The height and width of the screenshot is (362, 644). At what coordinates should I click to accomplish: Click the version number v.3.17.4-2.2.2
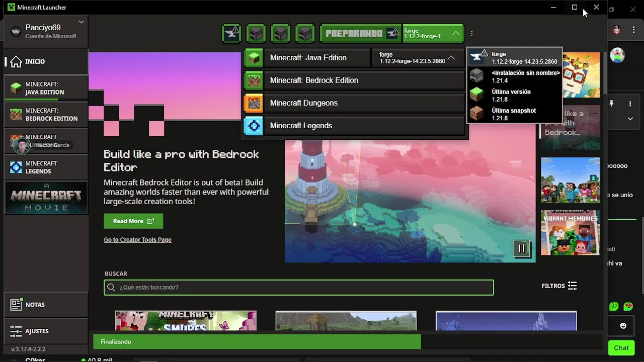28,349
